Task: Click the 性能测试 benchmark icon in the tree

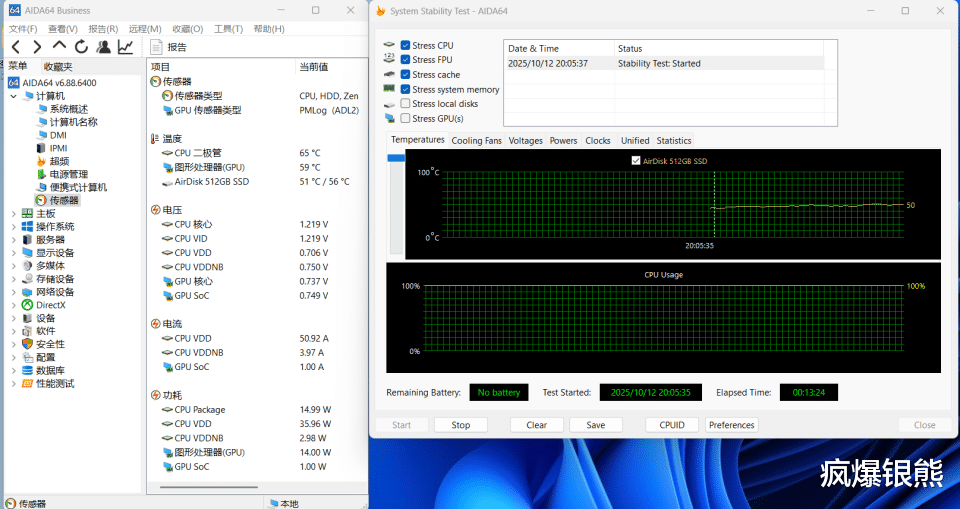Action: click(x=27, y=383)
